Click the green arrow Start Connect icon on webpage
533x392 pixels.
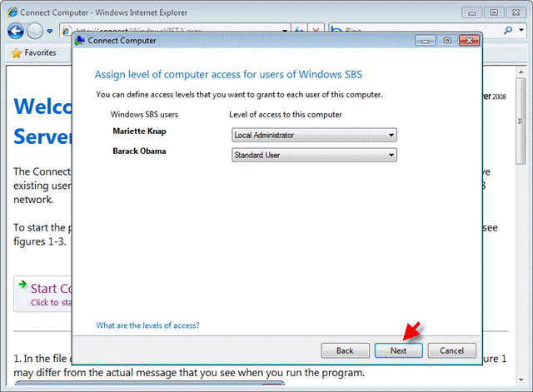coord(22,285)
